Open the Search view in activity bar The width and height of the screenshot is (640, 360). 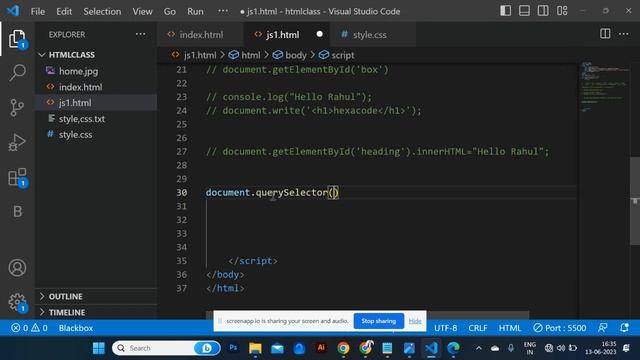tap(17, 73)
